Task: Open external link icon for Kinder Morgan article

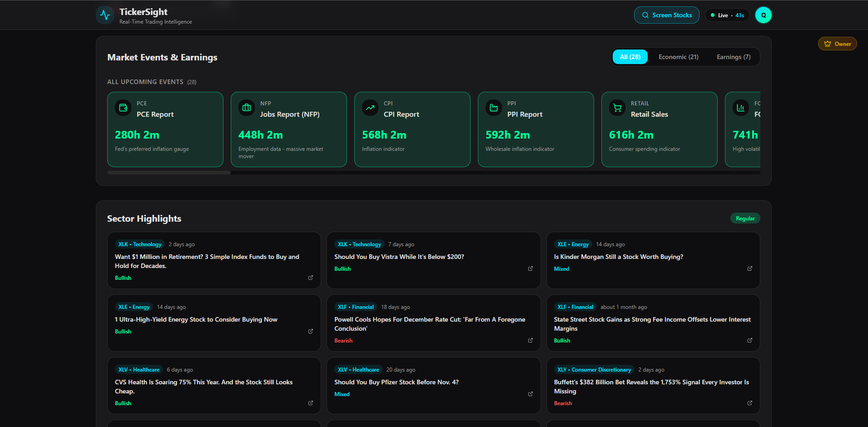Action: coord(750,268)
